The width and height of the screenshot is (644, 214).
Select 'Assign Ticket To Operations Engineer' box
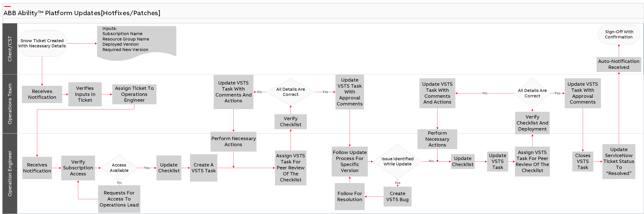click(134, 94)
